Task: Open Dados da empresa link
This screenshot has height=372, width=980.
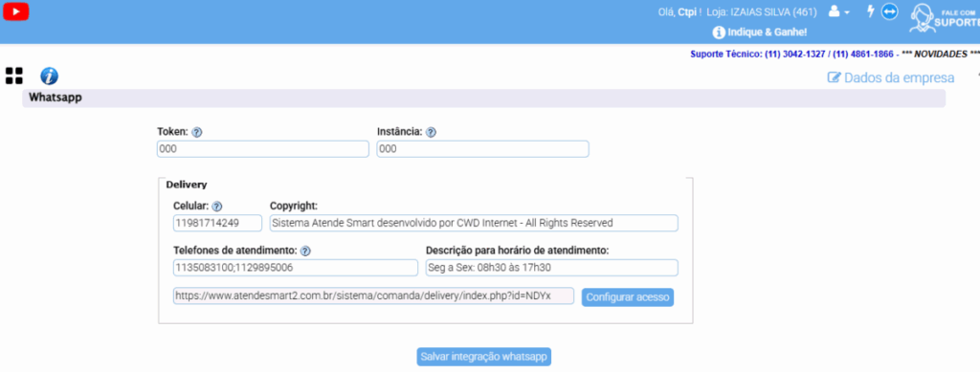Action: click(x=891, y=78)
